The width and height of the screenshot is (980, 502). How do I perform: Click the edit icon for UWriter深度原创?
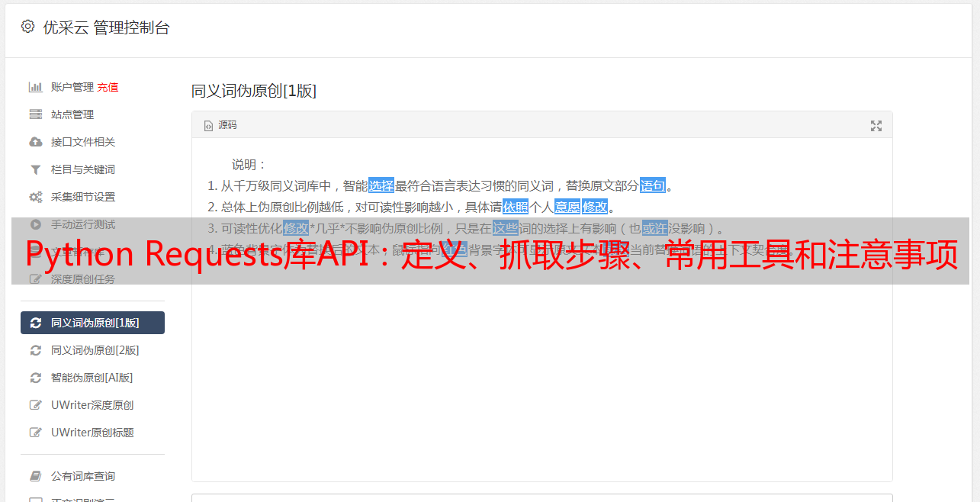(x=36, y=405)
